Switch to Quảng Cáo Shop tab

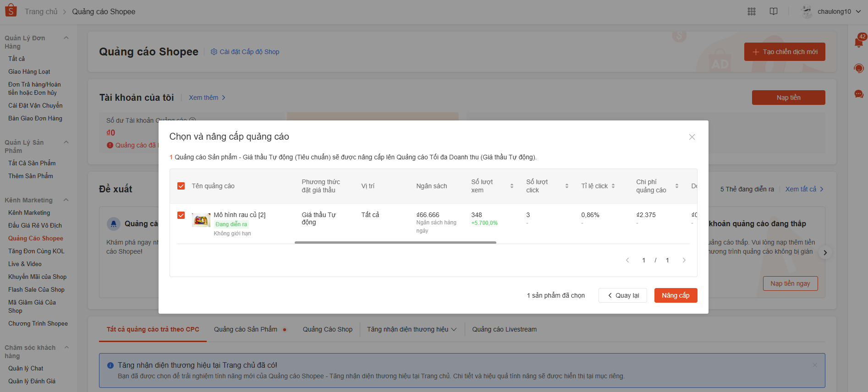coord(328,329)
